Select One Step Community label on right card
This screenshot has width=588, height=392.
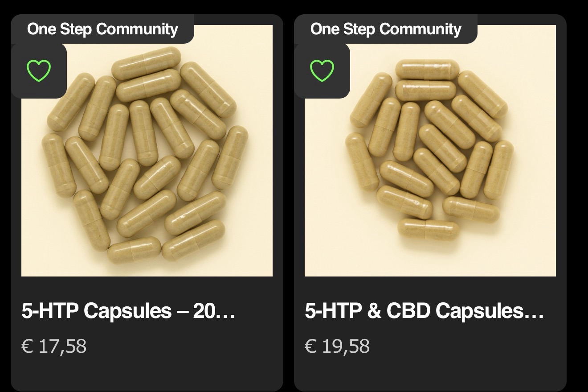coord(386,29)
